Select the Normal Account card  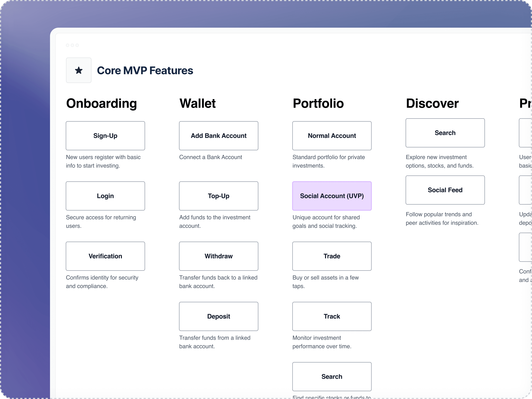332,136
